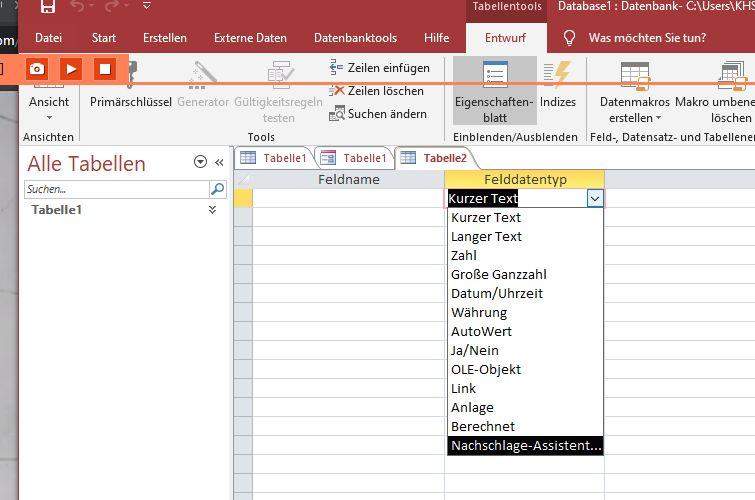Select the Externe Daten tab
The height and width of the screenshot is (500, 755).
250,38
